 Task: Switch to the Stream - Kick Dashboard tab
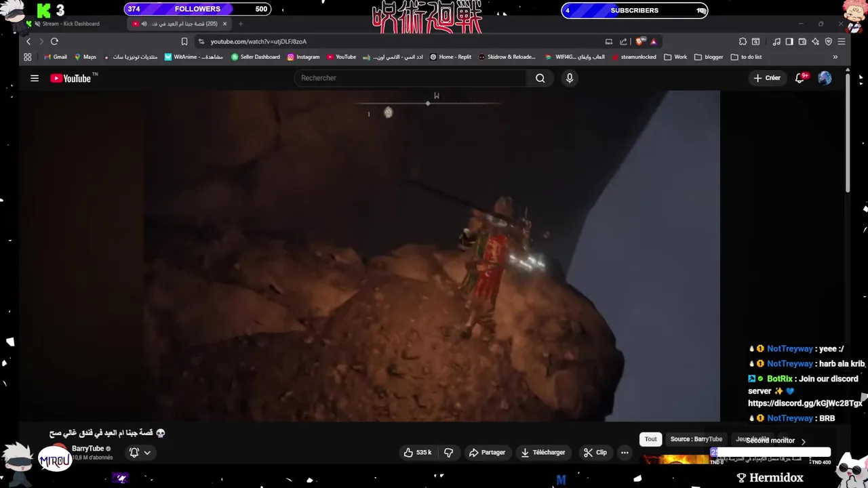70,24
